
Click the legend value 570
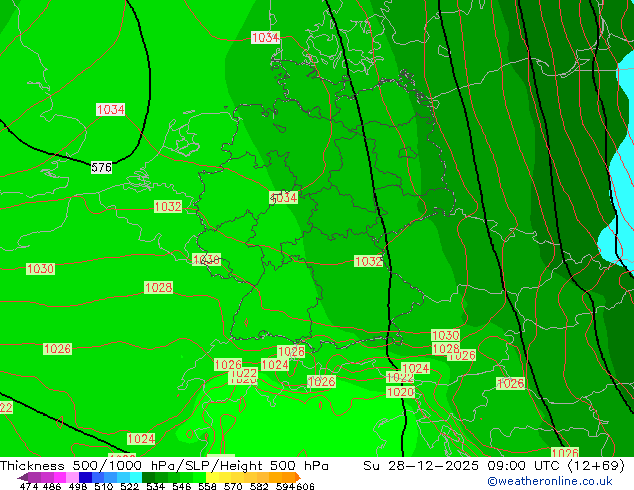[x=233, y=486]
